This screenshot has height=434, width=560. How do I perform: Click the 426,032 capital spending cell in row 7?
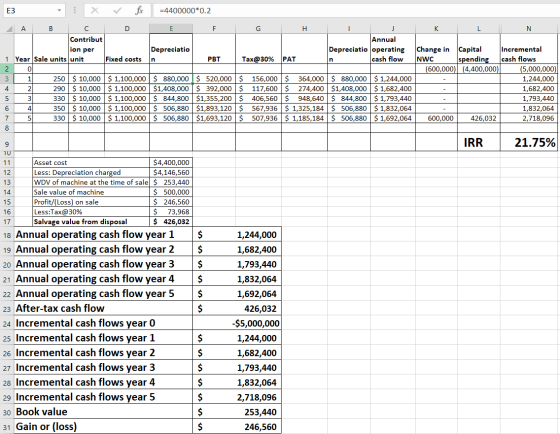coord(479,118)
